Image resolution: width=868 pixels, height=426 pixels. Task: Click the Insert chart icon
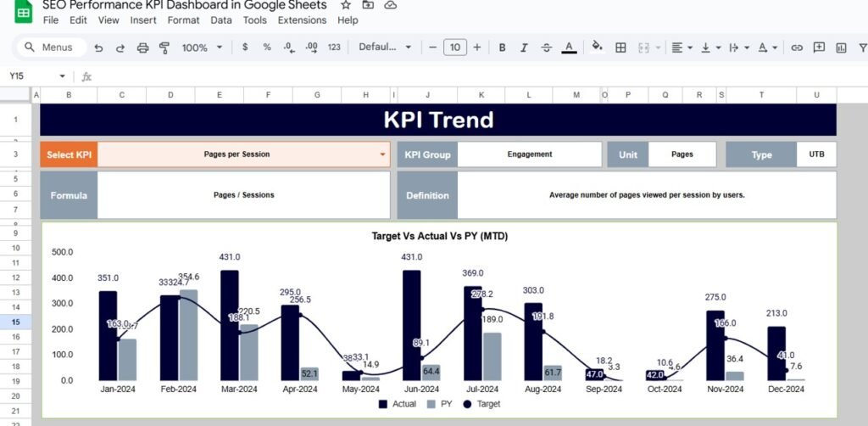click(x=841, y=48)
